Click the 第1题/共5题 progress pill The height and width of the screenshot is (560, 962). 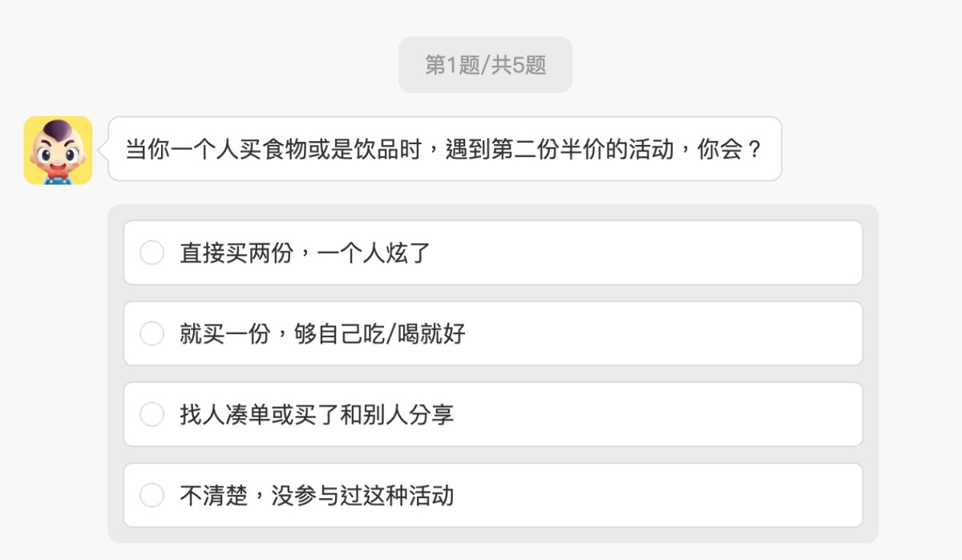tap(485, 65)
